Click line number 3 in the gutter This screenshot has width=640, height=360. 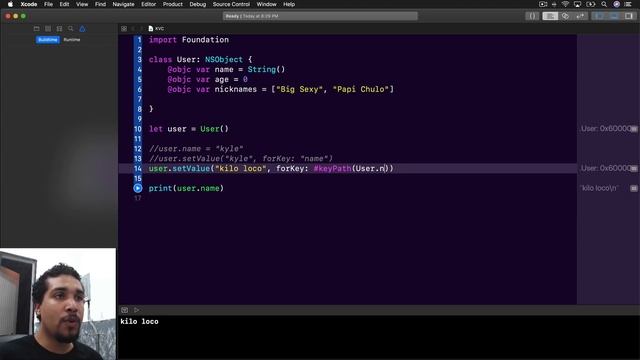[x=139, y=60]
